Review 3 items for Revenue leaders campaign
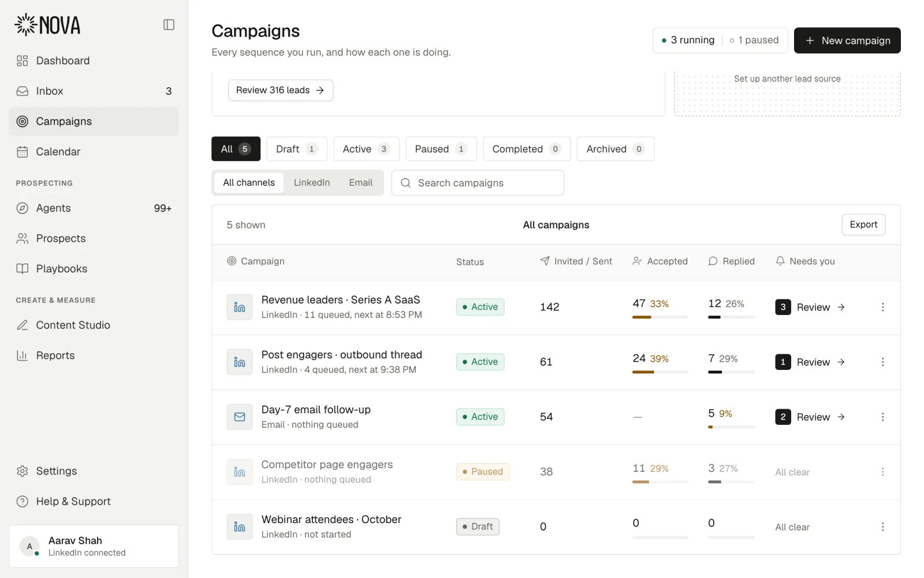The image size is (924, 578). [x=810, y=307]
